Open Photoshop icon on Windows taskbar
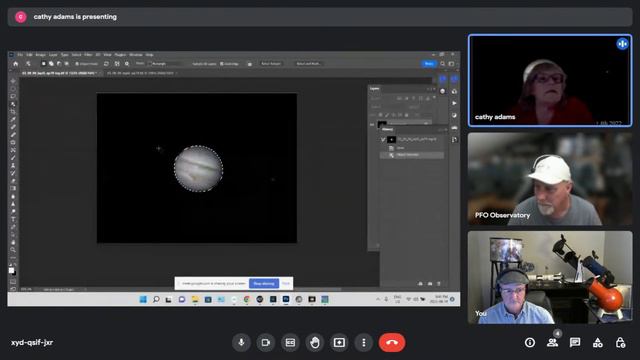This screenshot has height=360, width=640. 286,300
